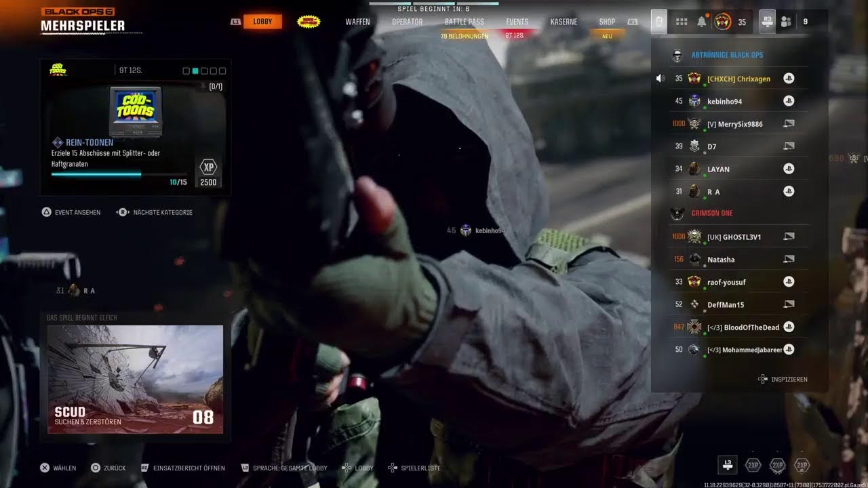
Task: Click the XP 2500 reward icon
Action: (208, 172)
